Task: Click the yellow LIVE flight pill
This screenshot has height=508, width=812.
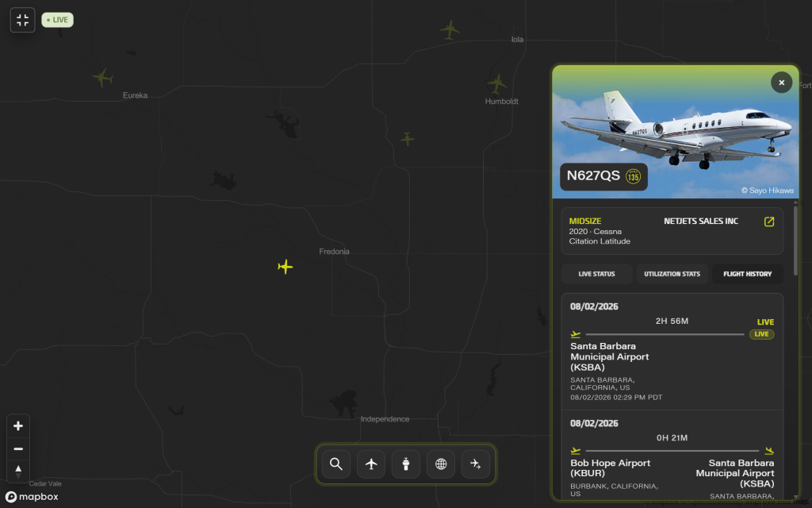Action: point(761,334)
